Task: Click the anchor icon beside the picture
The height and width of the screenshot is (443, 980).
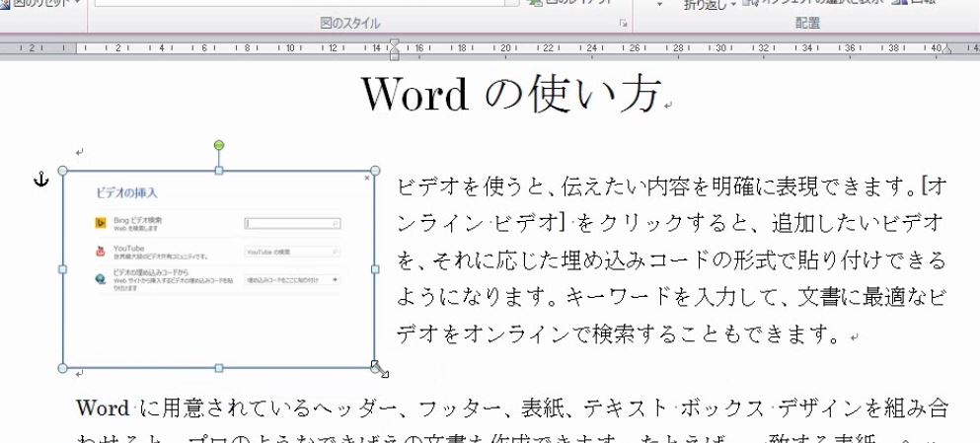Action: [x=40, y=180]
